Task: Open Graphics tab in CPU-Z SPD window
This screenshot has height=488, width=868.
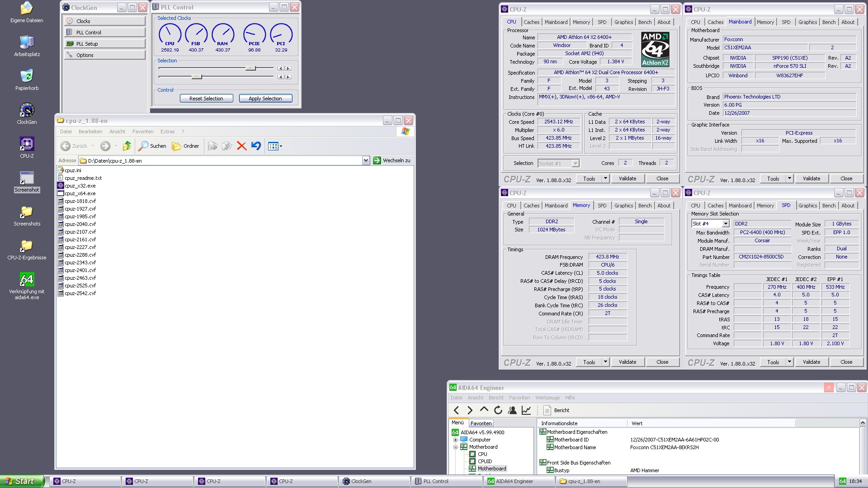Action: [x=807, y=206]
